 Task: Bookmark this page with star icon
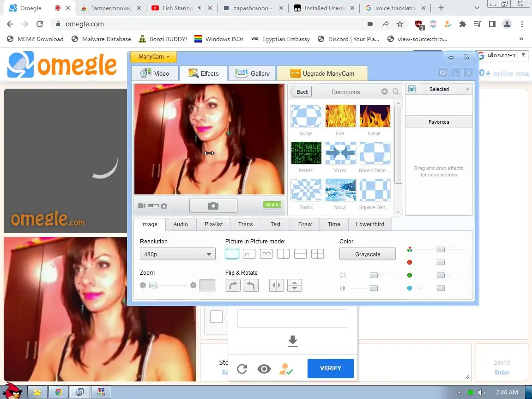tap(400, 24)
